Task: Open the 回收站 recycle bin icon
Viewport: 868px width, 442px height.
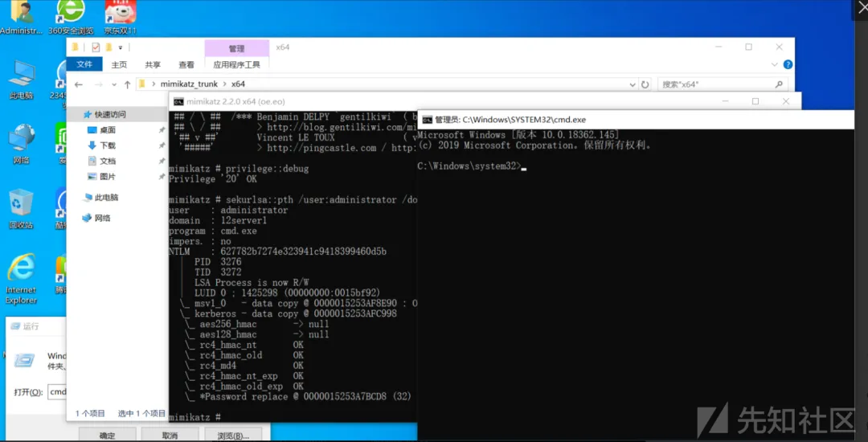Action: point(21,209)
